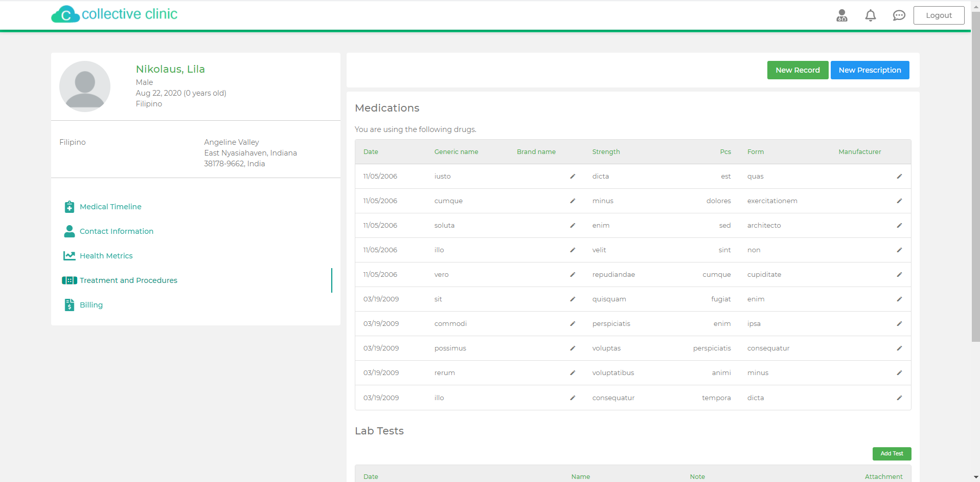Viewport: 980px width, 482px height.
Task: Edit manufacturer pencil in soluta row
Action: coord(899,226)
